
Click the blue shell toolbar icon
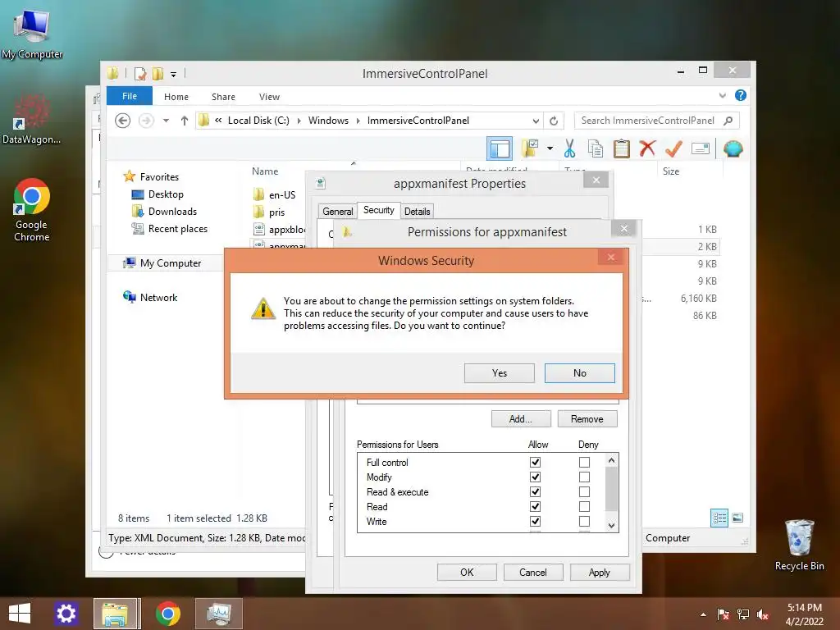[x=733, y=148]
